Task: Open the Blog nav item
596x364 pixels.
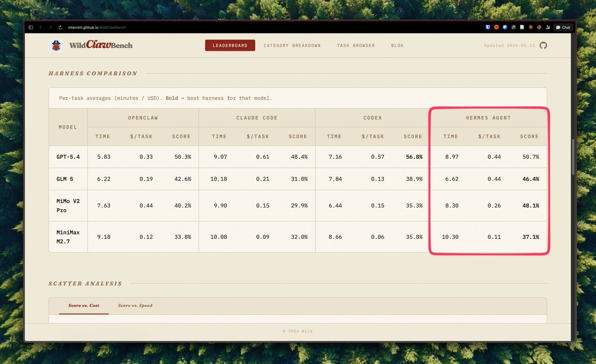Action: 397,46
